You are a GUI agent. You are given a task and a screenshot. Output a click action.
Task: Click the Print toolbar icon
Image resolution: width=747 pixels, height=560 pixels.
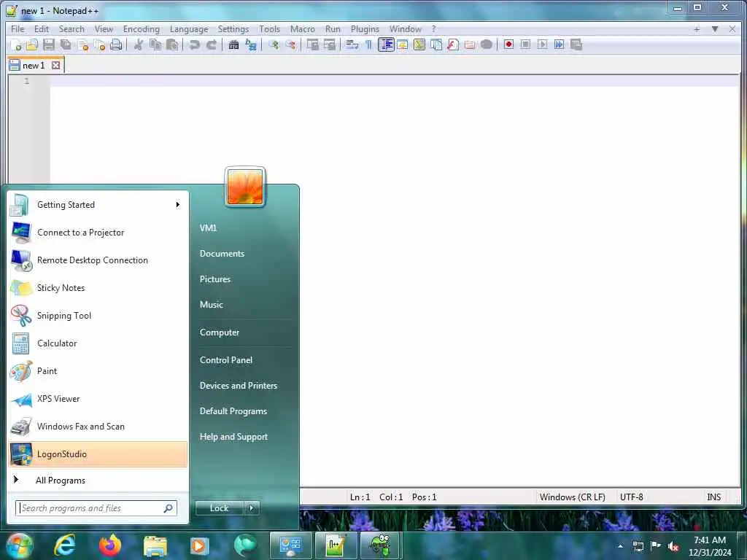click(116, 45)
